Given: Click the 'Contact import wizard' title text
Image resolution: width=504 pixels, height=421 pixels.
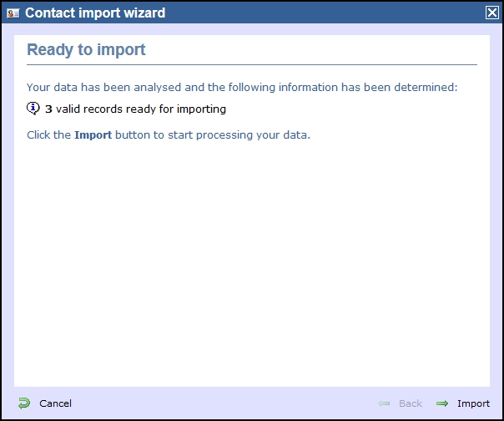Looking at the screenshot, I should click(95, 13).
